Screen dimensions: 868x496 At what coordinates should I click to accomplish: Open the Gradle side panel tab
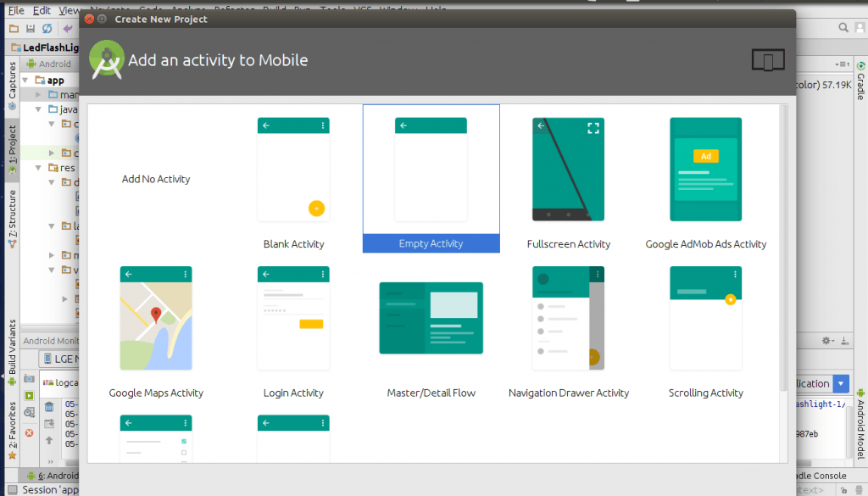point(861,81)
